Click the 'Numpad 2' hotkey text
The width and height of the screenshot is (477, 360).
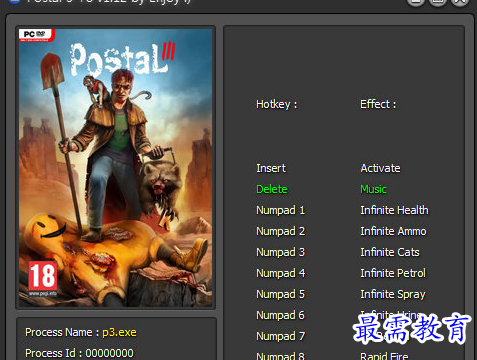(x=280, y=231)
